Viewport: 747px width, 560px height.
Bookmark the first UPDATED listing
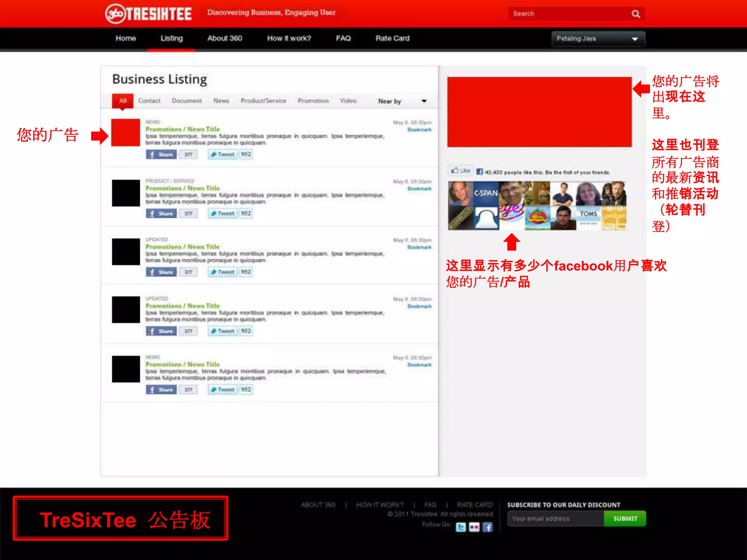tap(419, 248)
